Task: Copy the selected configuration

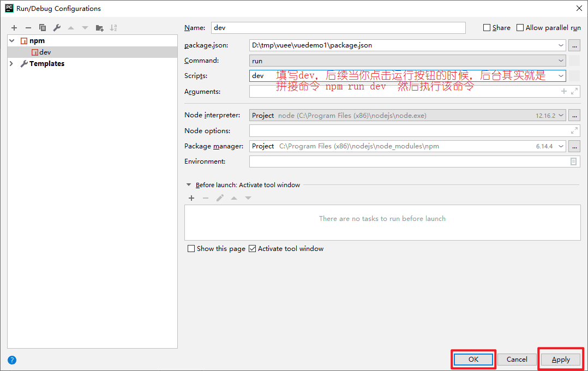Action: coord(43,28)
